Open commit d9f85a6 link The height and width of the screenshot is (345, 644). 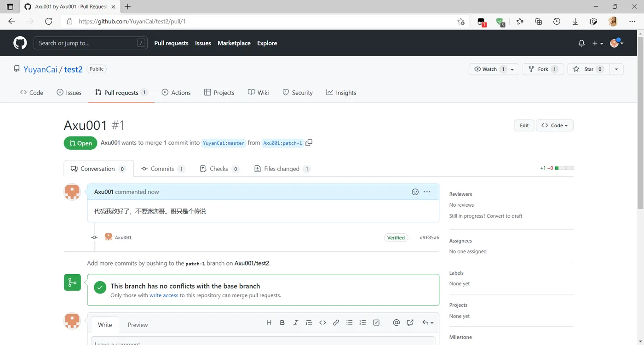[430, 238]
